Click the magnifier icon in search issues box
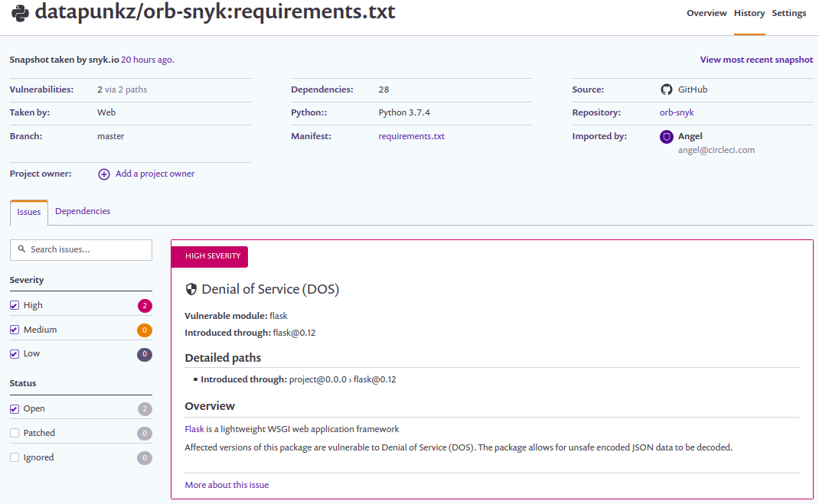 [21, 249]
